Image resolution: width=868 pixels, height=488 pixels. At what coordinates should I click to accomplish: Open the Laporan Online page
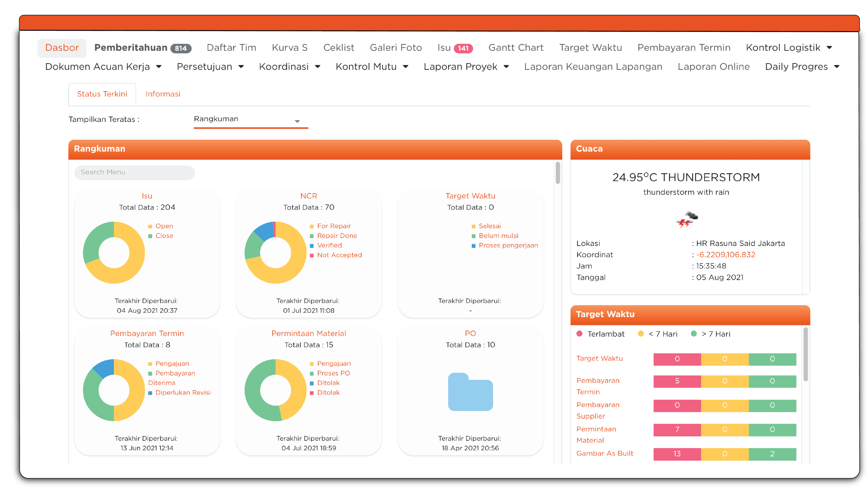[x=713, y=67]
